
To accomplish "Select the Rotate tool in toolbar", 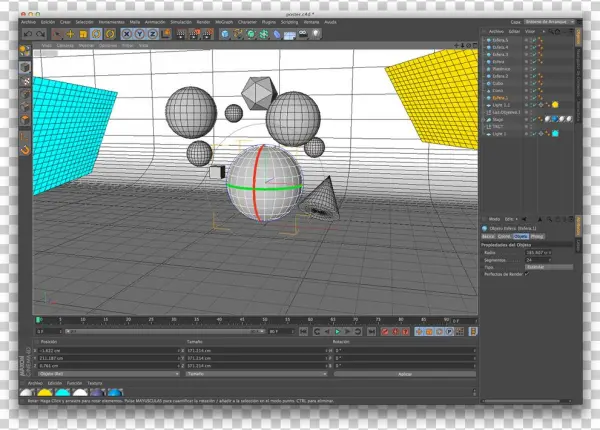I will 95,34.
